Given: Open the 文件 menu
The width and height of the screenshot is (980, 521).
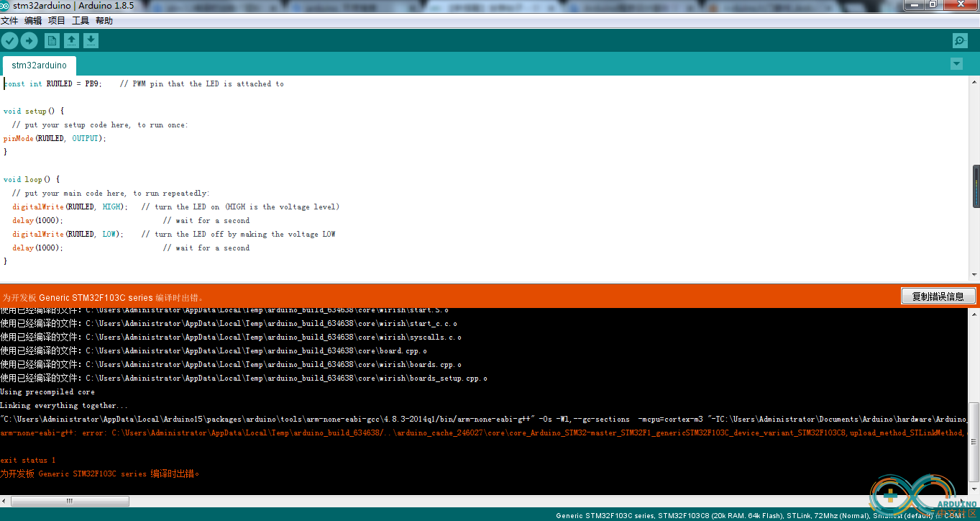Looking at the screenshot, I should click(x=9, y=21).
